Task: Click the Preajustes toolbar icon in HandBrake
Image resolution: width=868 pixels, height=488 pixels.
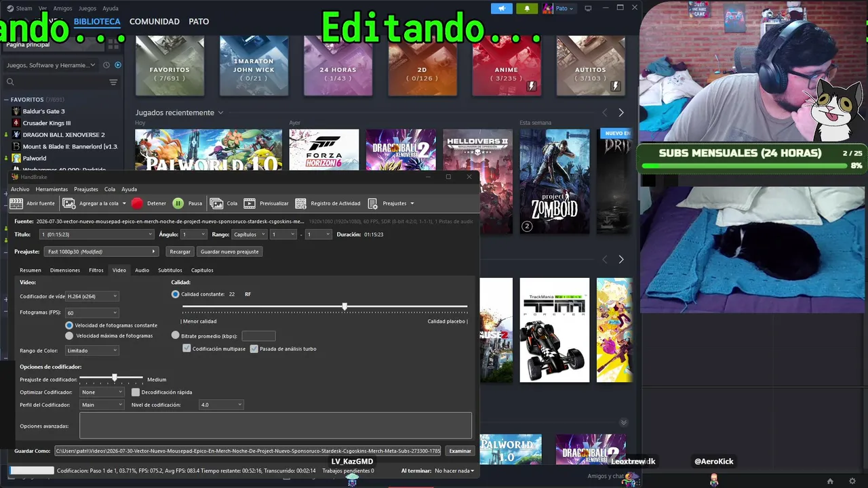Action: tap(373, 203)
